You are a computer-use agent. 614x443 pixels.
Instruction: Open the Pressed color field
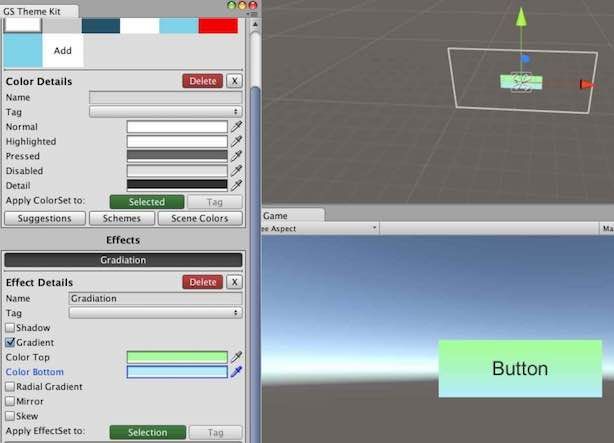177,156
